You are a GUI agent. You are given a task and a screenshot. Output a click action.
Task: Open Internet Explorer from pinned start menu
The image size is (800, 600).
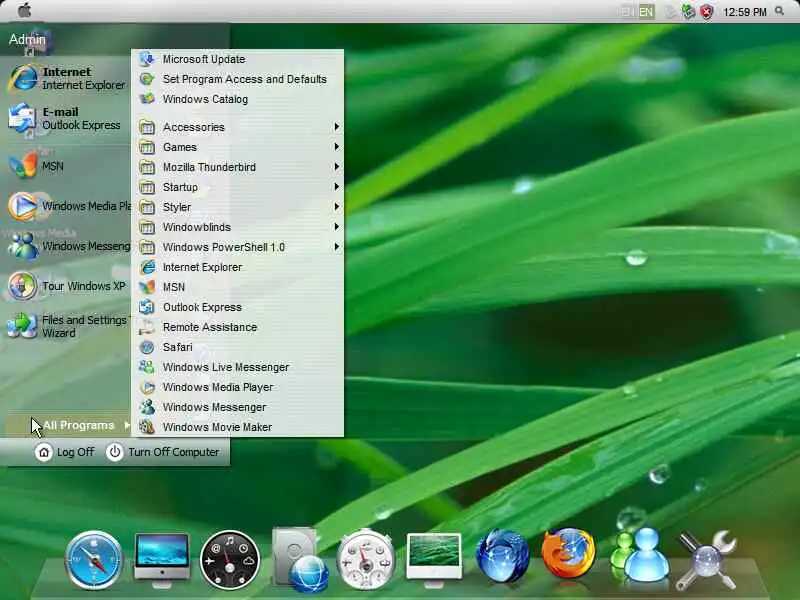click(66, 78)
